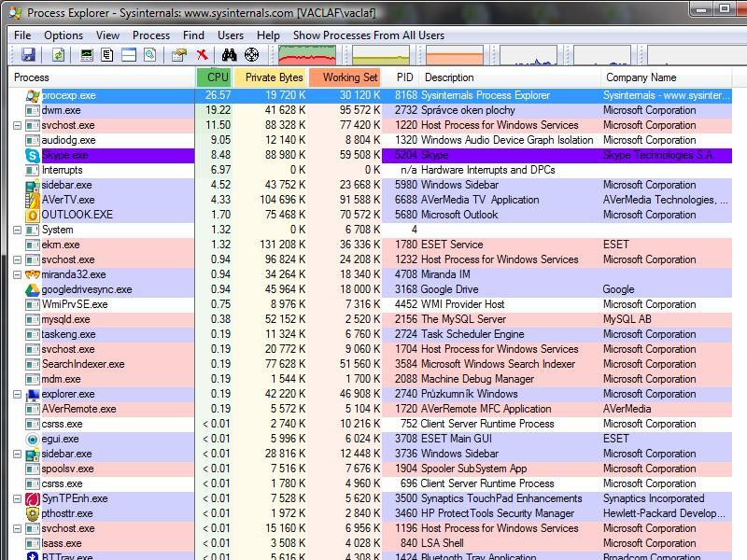Collapse the explorer.exe tree node
Screen dimensions: 747x560
click(x=18, y=394)
